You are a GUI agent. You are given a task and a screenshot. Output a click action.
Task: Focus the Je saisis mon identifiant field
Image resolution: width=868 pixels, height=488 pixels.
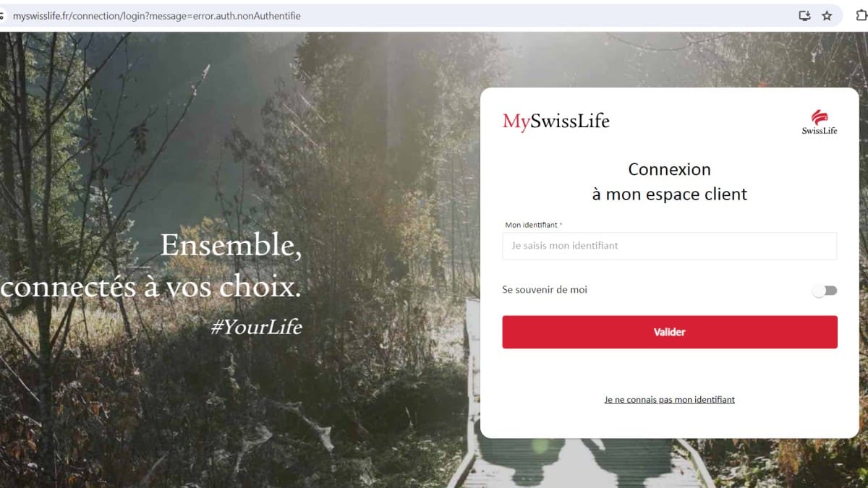pos(670,246)
